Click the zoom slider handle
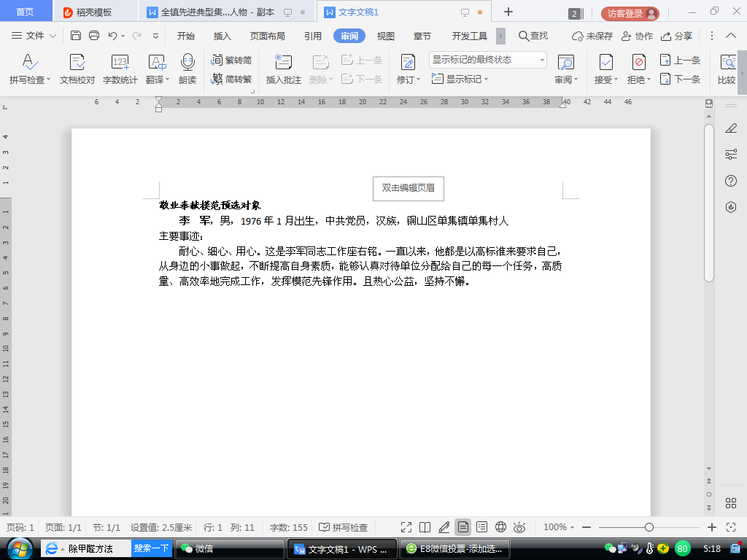The image size is (747, 560). pos(649,527)
